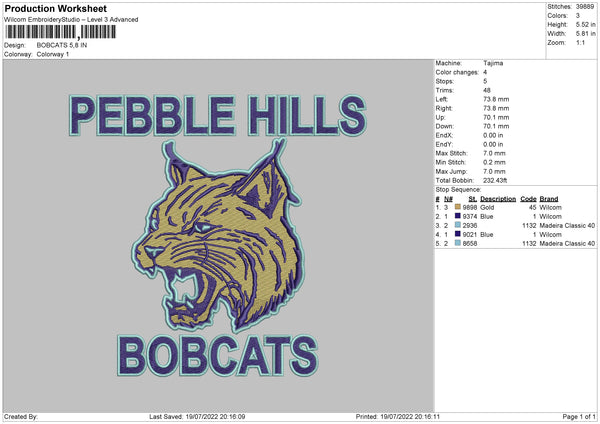Click the Stitches count 39889
Image resolution: width=600 pixels, height=424 pixels.
[585, 7]
